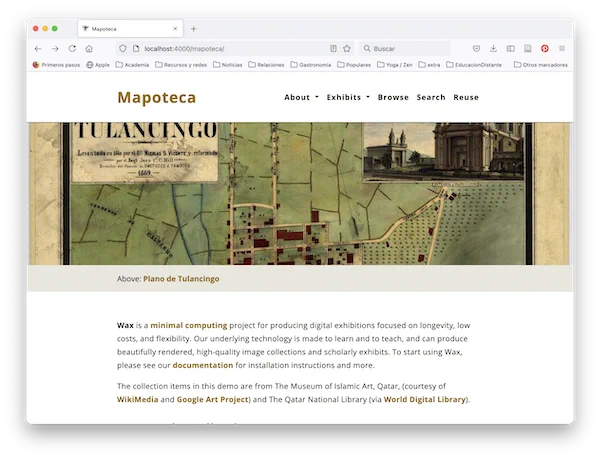The height and width of the screenshot is (459, 600).
Task: Reload the page with the refresh icon
Action: pyautogui.click(x=72, y=49)
